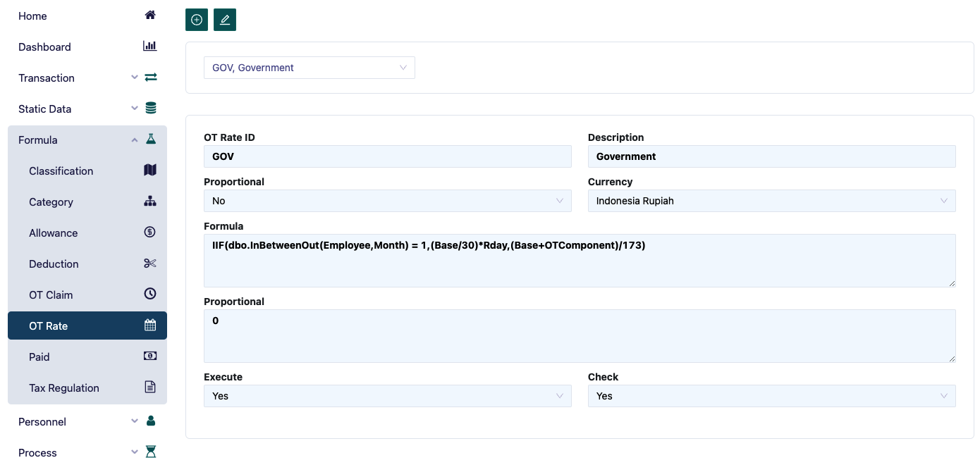The width and height of the screenshot is (980, 465).
Task: Click the Dashboard bar chart icon
Action: (149, 46)
